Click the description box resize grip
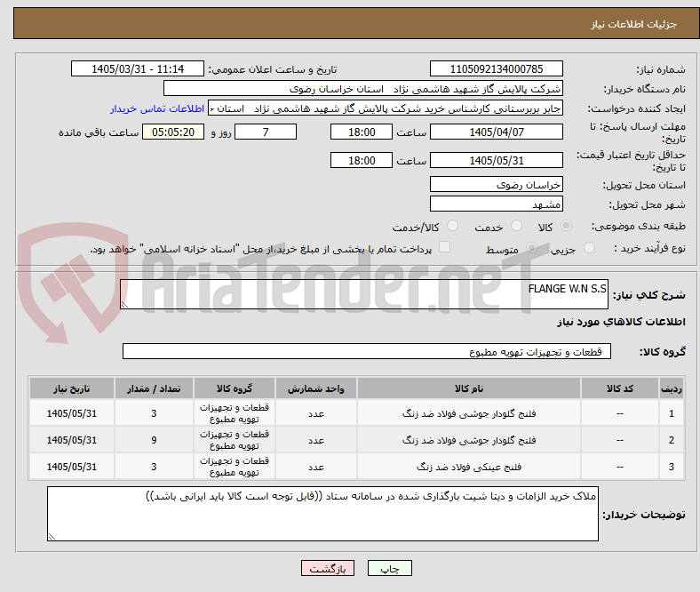The image size is (700, 592). [x=124, y=304]
